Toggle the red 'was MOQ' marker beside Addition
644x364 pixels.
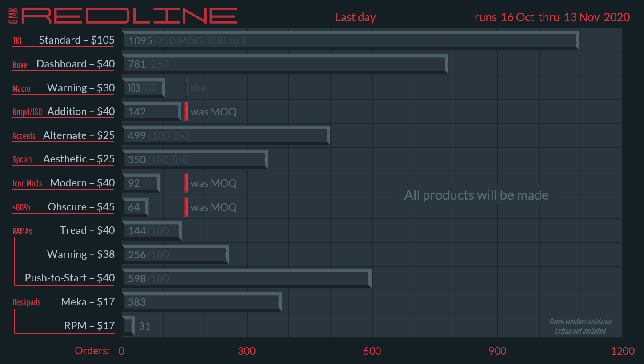(186, 111)
